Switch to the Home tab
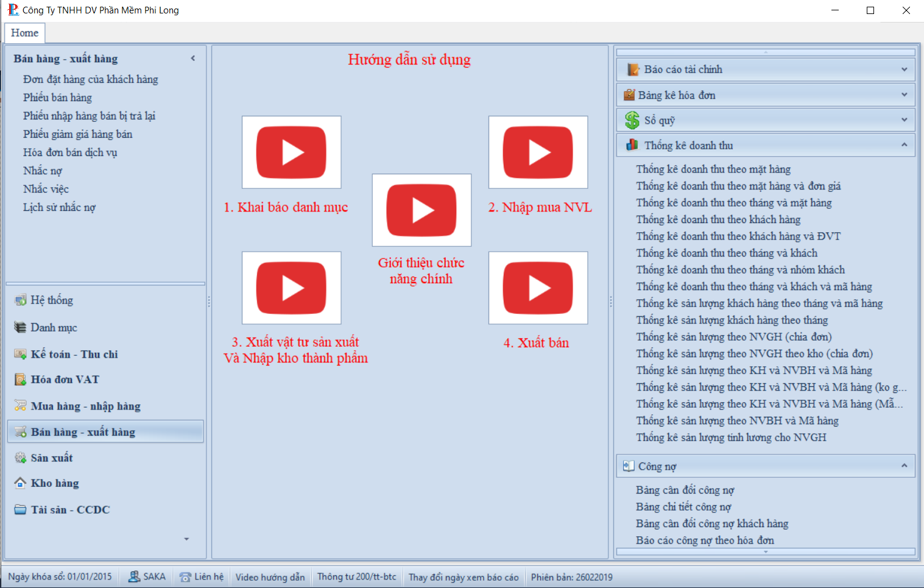 25,33
